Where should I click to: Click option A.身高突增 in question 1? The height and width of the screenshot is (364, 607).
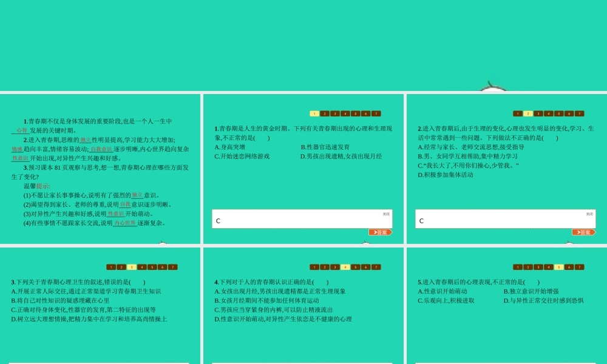[229, 147]
